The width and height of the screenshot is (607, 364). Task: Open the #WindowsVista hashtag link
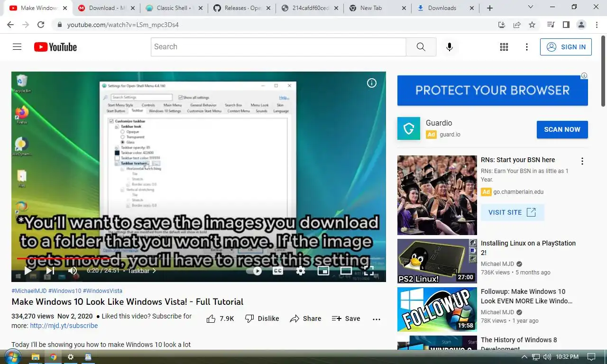point(102,291)
